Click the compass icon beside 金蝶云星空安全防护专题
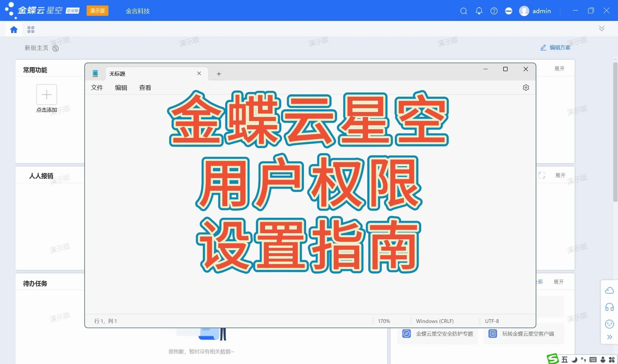618x364 pixels. coord(406,334)
